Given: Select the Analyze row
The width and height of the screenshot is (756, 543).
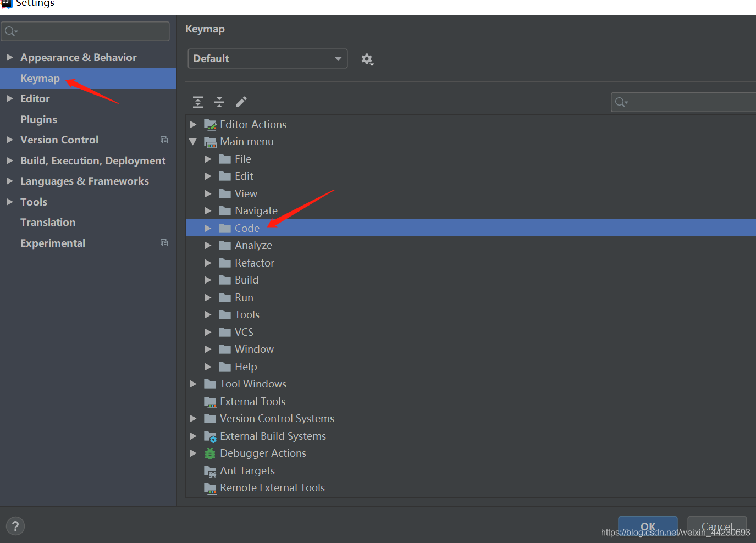Looking at the screenshot, I should pos(471,246).
